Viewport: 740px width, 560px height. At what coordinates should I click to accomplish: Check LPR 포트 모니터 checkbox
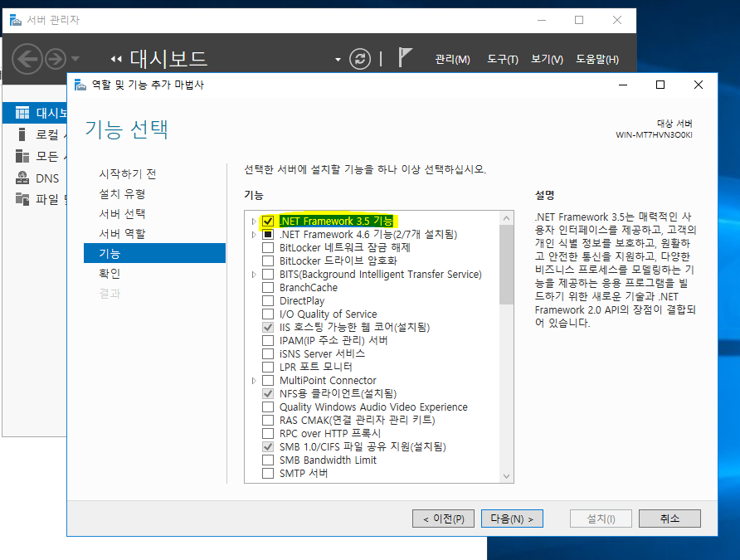click(x=268, y=367)
